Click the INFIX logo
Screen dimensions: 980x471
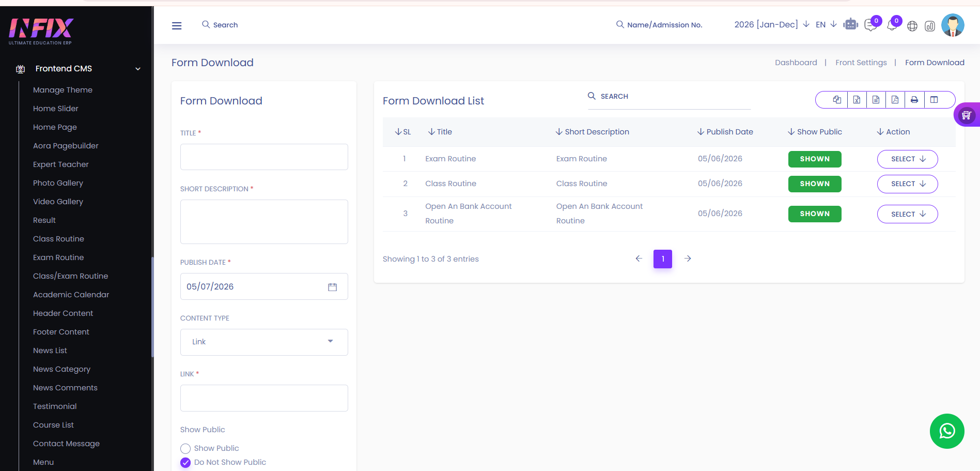click(41, 31)
